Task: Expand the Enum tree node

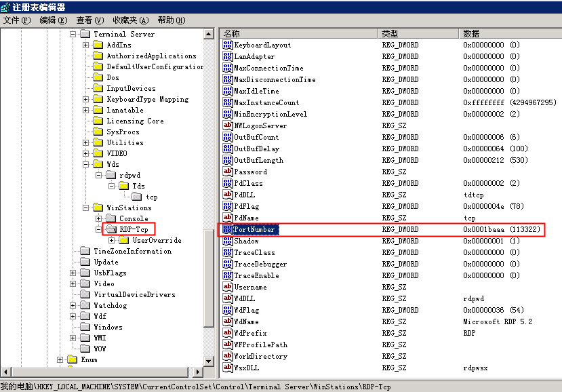Action: (x=60, y=359)
